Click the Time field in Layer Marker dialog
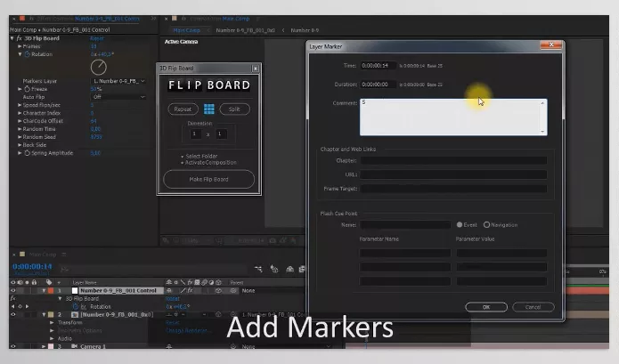 pyautogui.click(x=378, y=66)
